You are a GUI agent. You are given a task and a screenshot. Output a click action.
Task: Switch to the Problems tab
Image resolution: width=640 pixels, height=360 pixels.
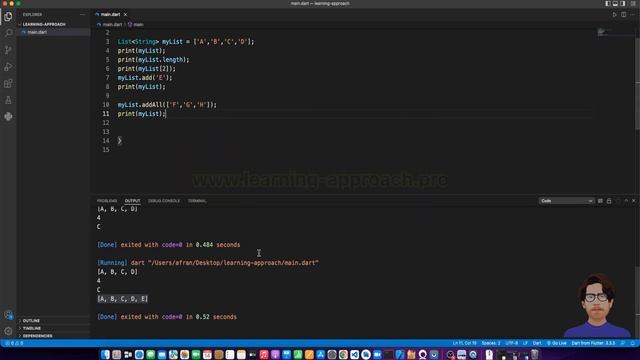[107, 201]
